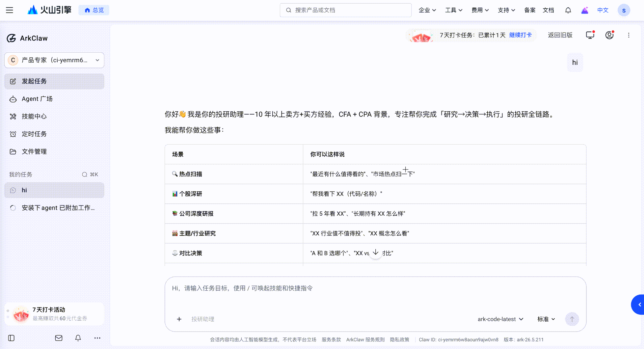The height and width of the screenshot is (349, 644).
Task: Open sidebar bottom more options ellipsis
Action: click(x=97, y=338)
